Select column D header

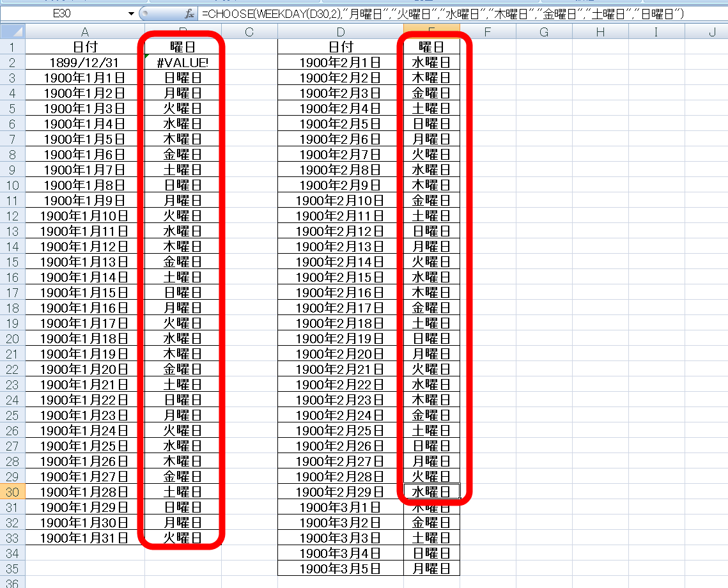click(x=340, y=32)
